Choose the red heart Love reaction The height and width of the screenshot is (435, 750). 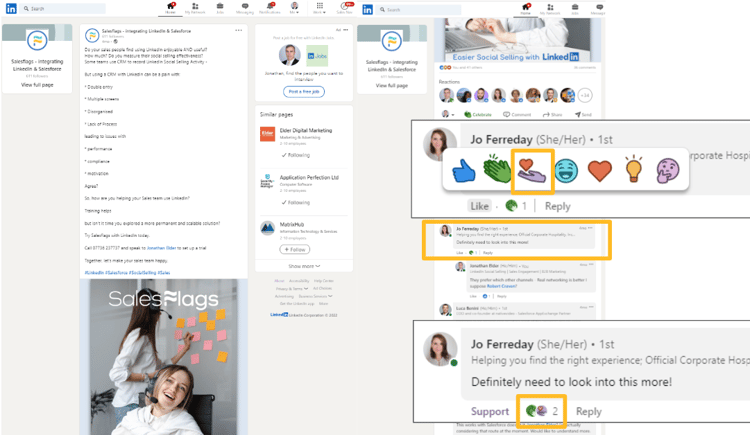pyautogui.click(x=600, y=171)
